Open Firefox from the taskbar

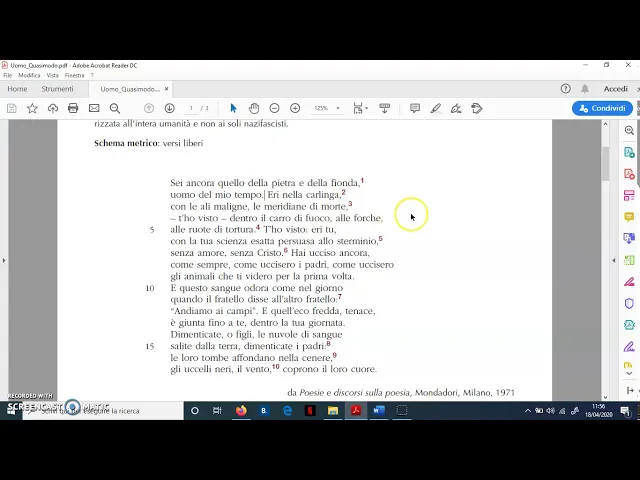pyautogui.click(x=241, y=410)
